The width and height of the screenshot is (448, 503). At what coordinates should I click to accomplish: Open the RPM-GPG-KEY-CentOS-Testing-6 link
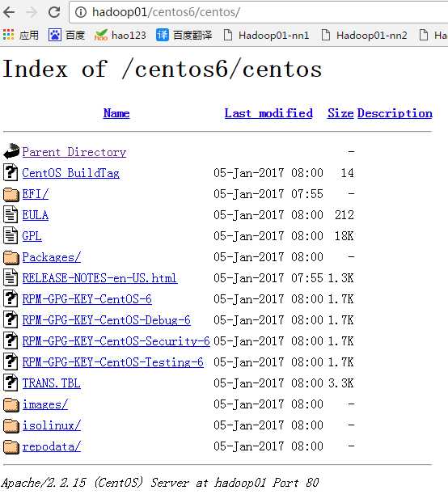coord(113,362)
